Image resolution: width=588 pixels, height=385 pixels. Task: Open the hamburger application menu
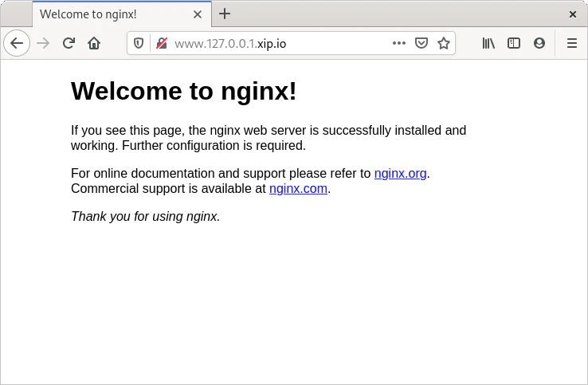pos(571,44)
